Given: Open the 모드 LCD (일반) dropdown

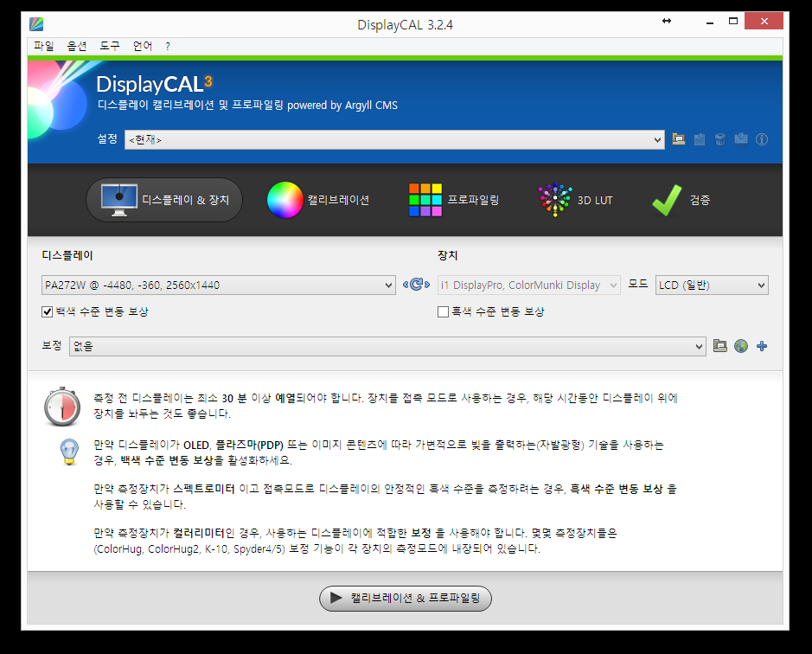Looking at the screenshot, I should (x=712, y=285).
